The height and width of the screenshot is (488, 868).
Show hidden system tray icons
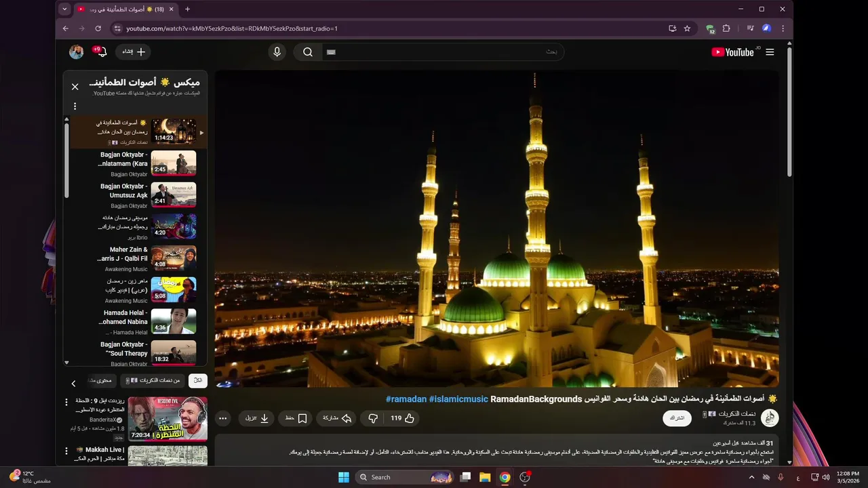coord(751,477)
